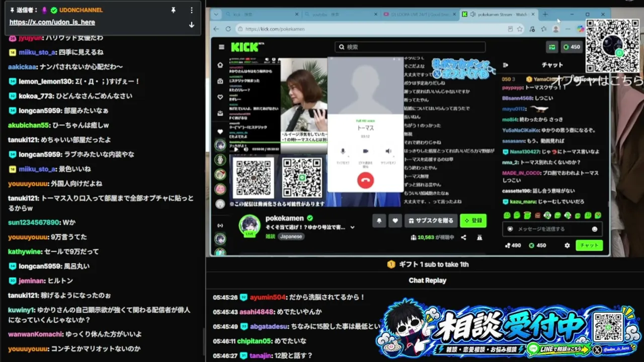
Task: Play the embedded stream video
Action: (236, 149)
